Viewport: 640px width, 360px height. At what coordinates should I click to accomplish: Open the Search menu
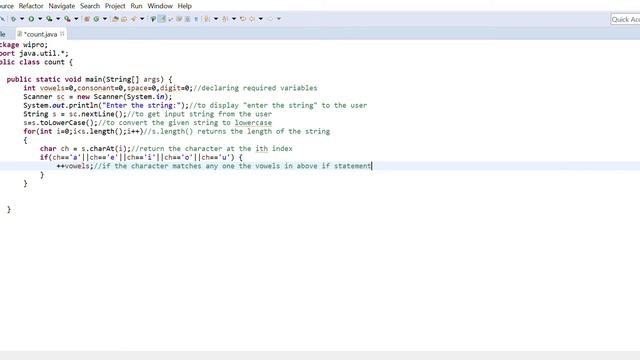[x=90, y=6]
